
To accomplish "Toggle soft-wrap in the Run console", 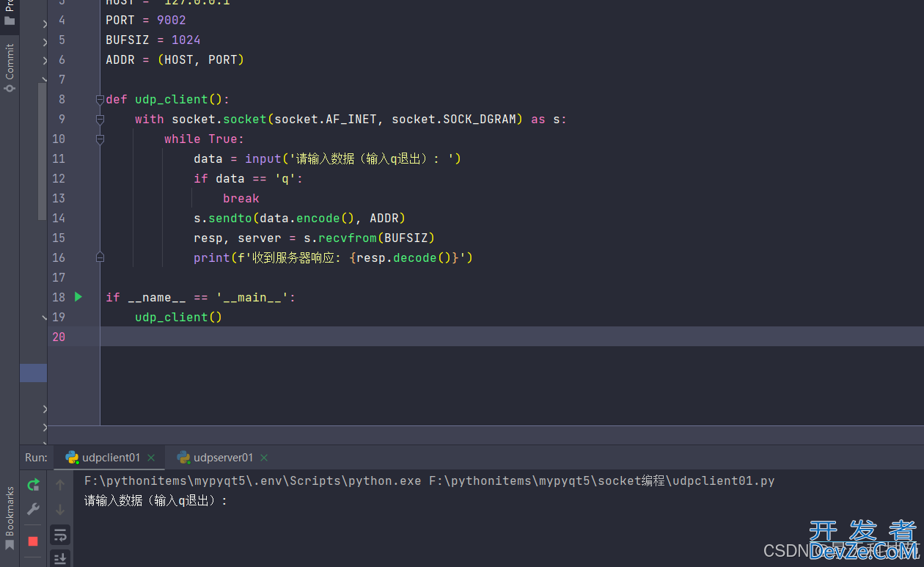I will point(60,535).
